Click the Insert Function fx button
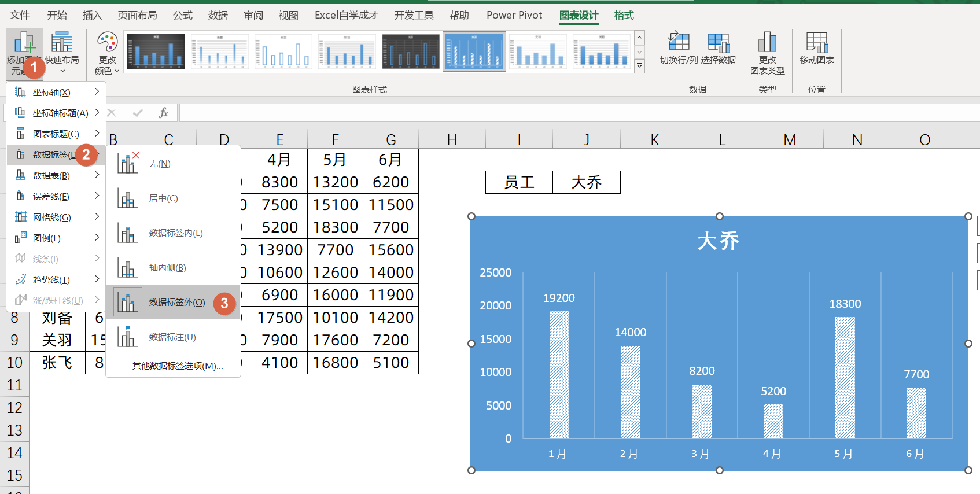The width and height of the screenshot is (980, 494). click(x=163, y=113)
